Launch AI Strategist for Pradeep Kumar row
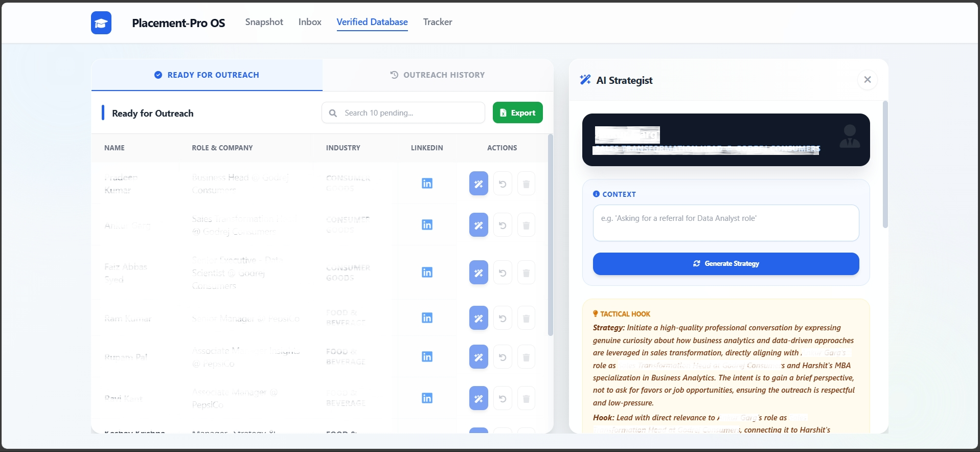The width and height of the screenshot is (980, 452). [x=478, y=184]
